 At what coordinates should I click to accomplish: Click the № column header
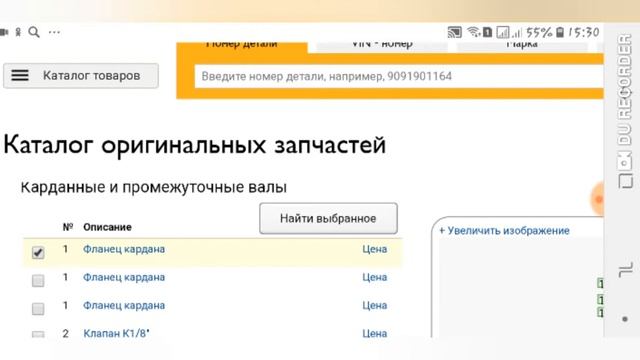pyautogui.click(x=68, y=227)
